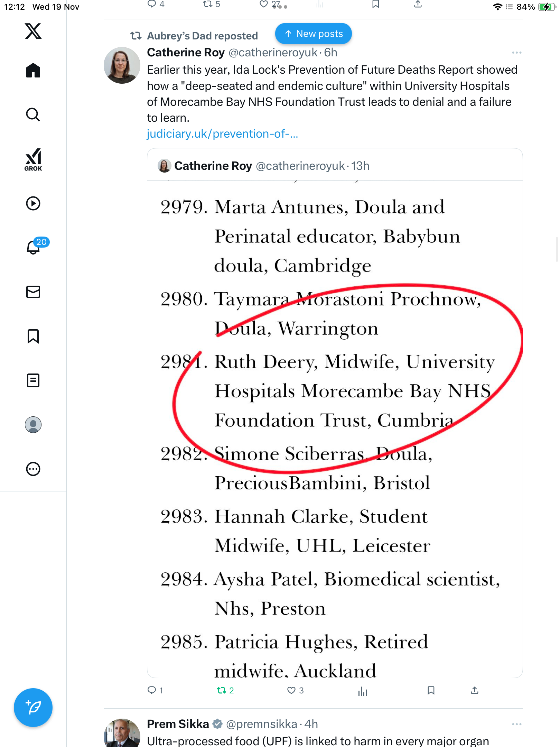Bookmark Catherine Roy's post
The image size is (560, 747).
point(431,691)
